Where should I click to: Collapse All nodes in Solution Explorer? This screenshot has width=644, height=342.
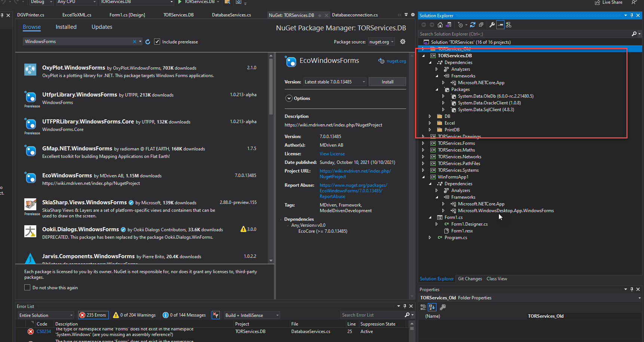(x=481, y=25)
